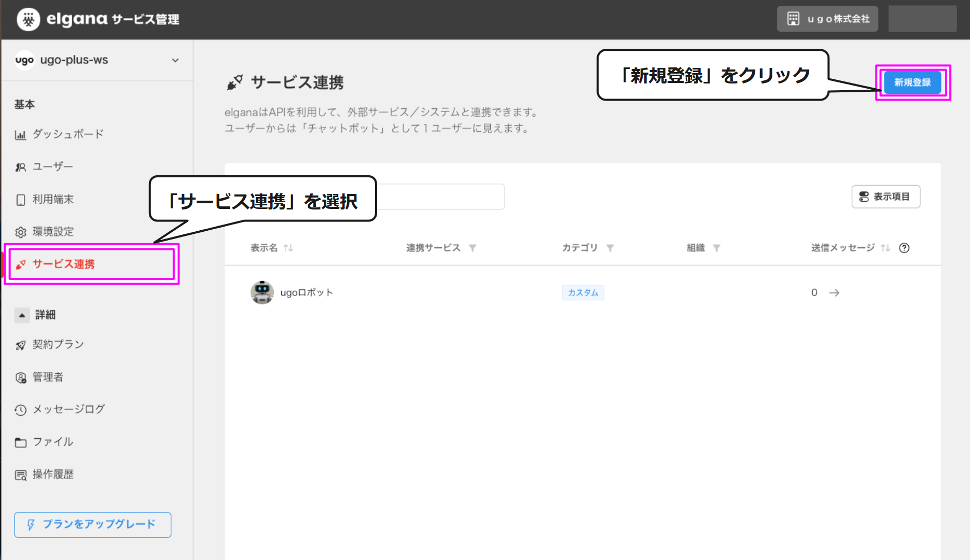Viewport: 970px width, 560px height.
Task: Click the サービス連携 plug icon in sidebar
Action: tap(21, 264)
